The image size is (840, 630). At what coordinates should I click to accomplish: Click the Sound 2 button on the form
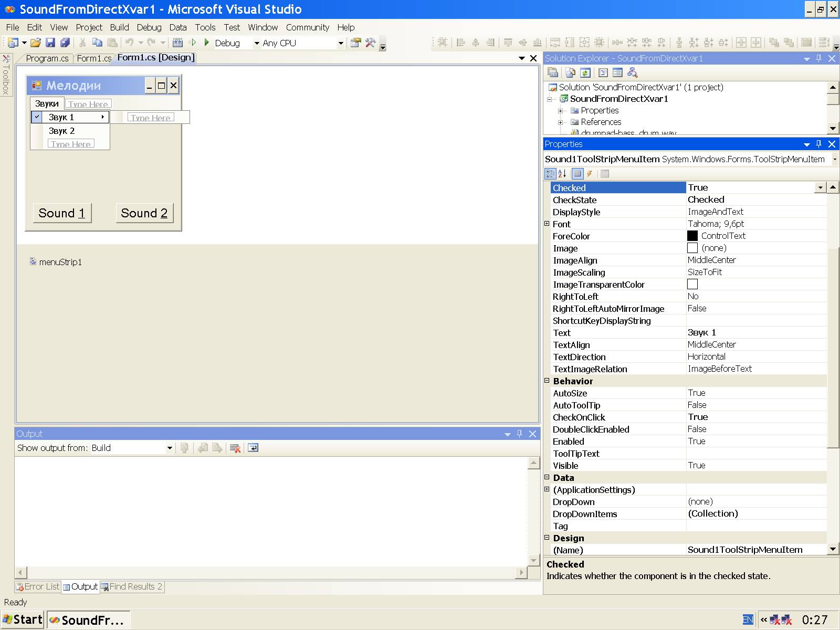144,213
